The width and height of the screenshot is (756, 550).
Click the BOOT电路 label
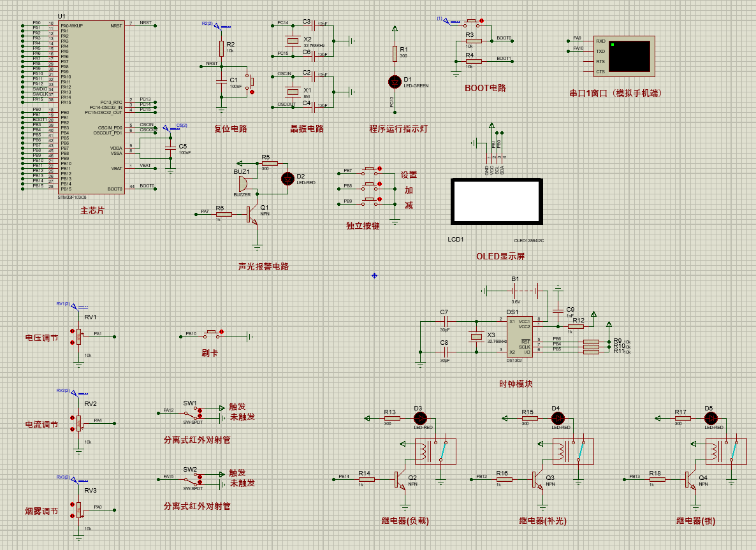point(485,88)
